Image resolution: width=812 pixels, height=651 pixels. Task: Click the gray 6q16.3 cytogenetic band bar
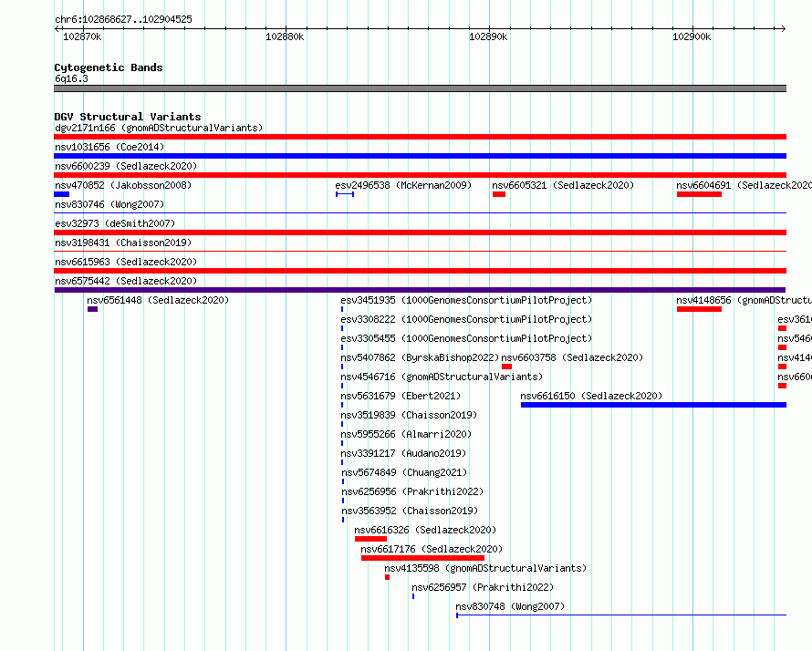pos(420,88)
